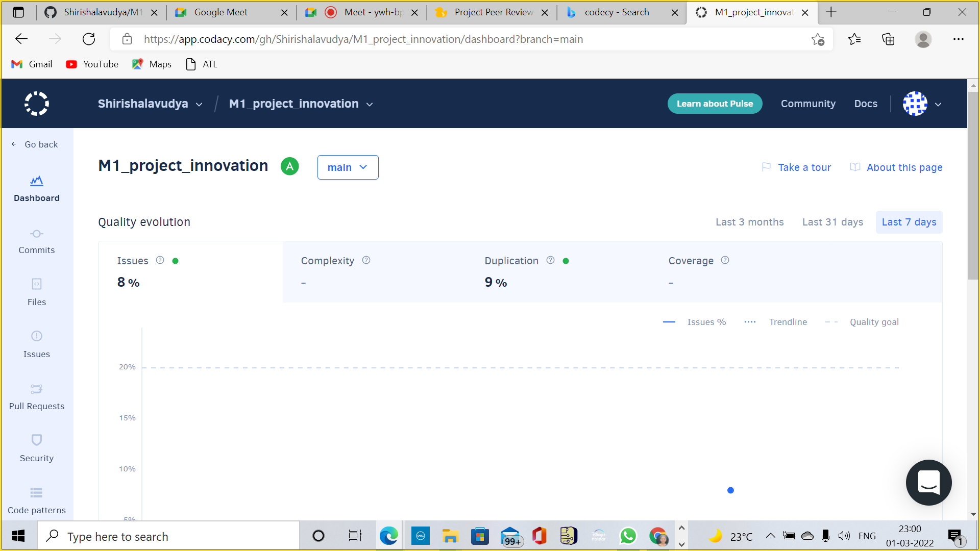Switch to the Last 31 days view

(x=832, y=222)
